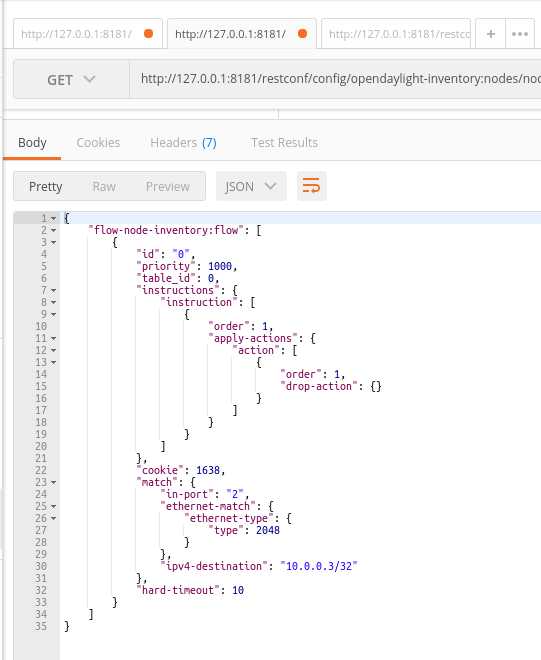
Task: Click the "flow-node-inventory:flow" key text
Action: click(x=166, y=230)
